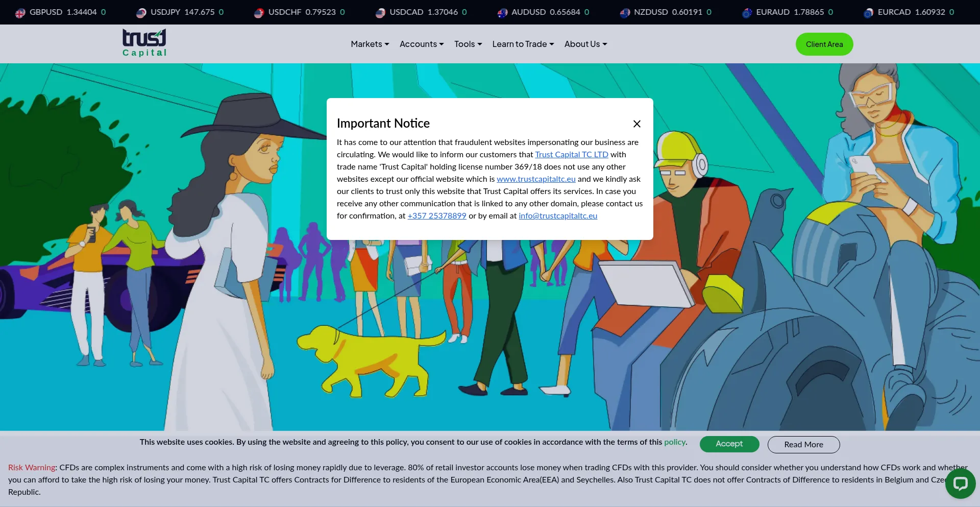Follow the Trust Capital TC LTD link
This screenshot has width=980, height=507.
[x=572, y=154]
